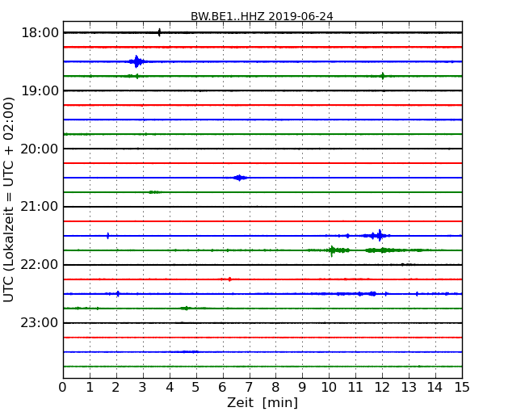
Task: Click the x-axis tick label 4
Action: click(170, 388)
